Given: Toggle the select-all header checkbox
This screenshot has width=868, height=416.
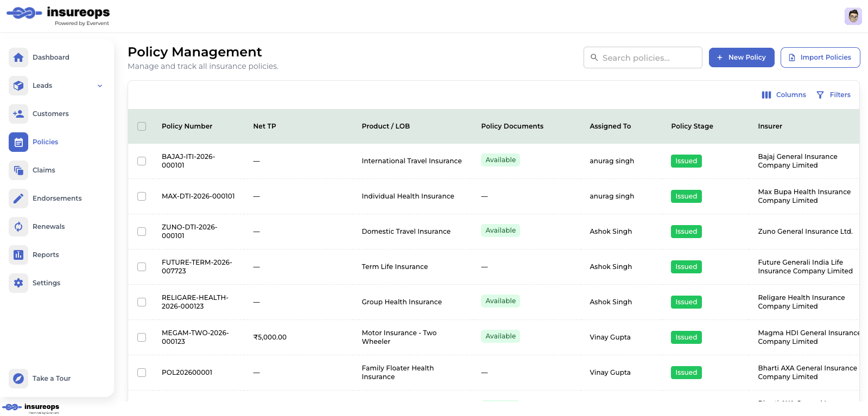Looking at the screenshot, I should 142,126.
